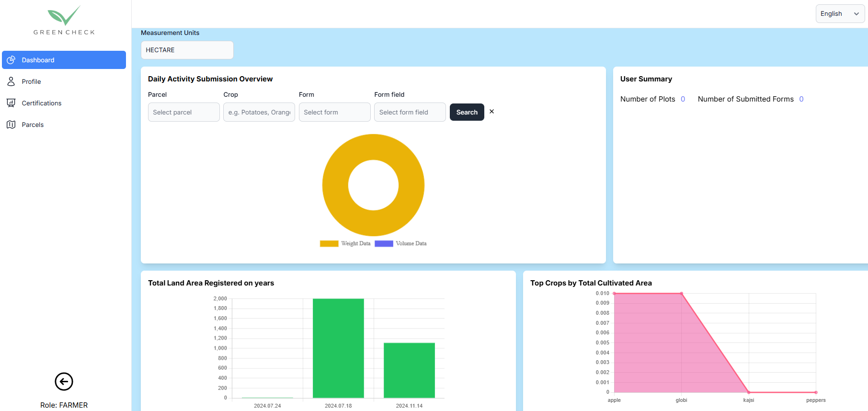Click the Dashboard pie chart icon
The image size is (868, 411).
click(x=11, y=60)
